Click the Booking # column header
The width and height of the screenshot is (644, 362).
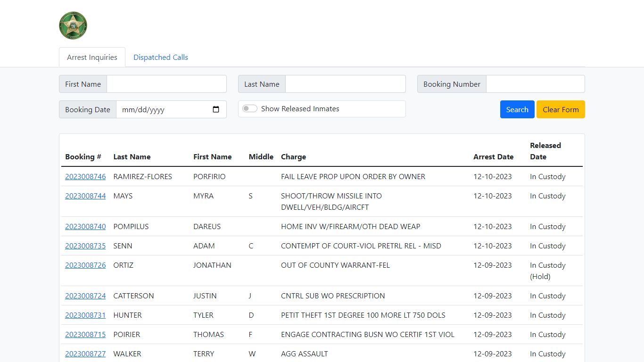coord(83,157)
